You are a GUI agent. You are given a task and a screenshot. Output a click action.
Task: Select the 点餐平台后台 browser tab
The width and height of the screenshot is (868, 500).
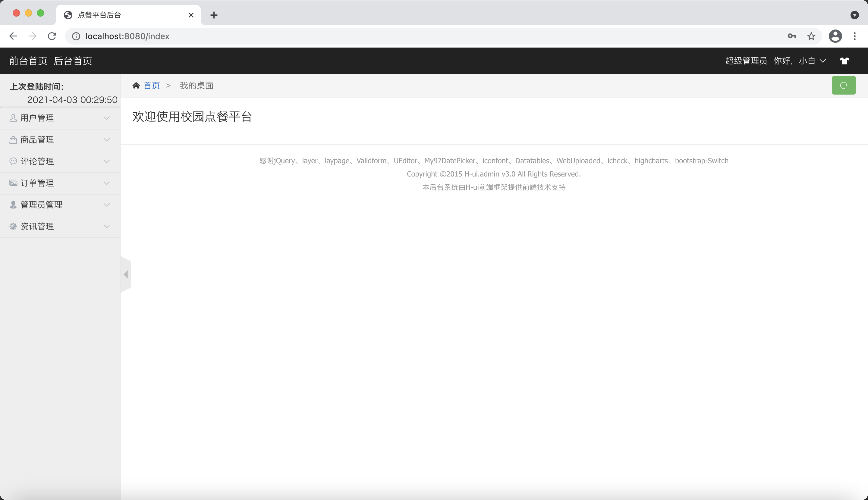128,15
